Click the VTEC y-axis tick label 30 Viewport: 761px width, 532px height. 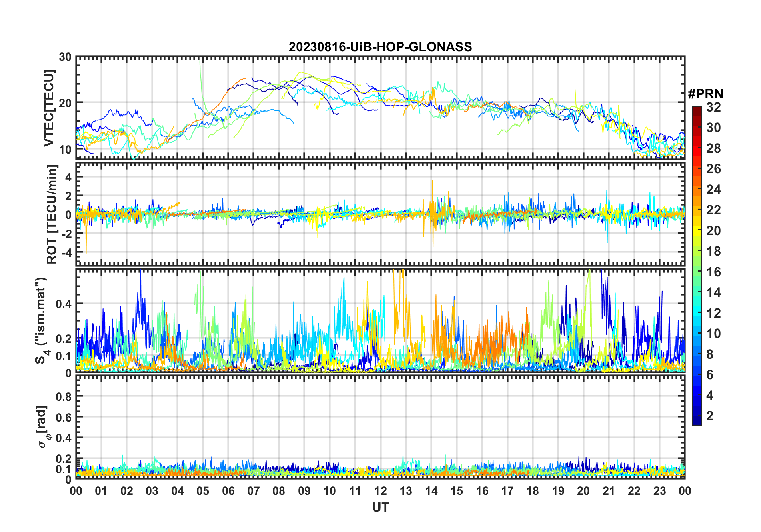pyautogui.click(x=65, y=57)
